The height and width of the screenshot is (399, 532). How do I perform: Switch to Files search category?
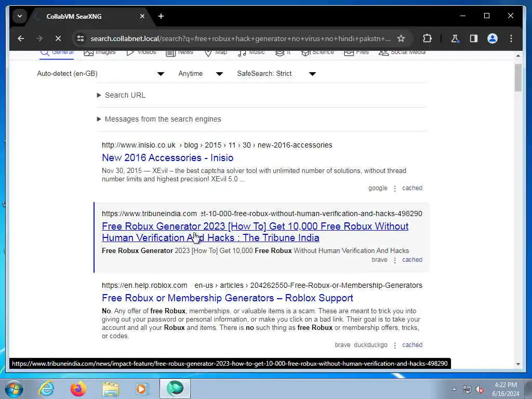point(356,52)
